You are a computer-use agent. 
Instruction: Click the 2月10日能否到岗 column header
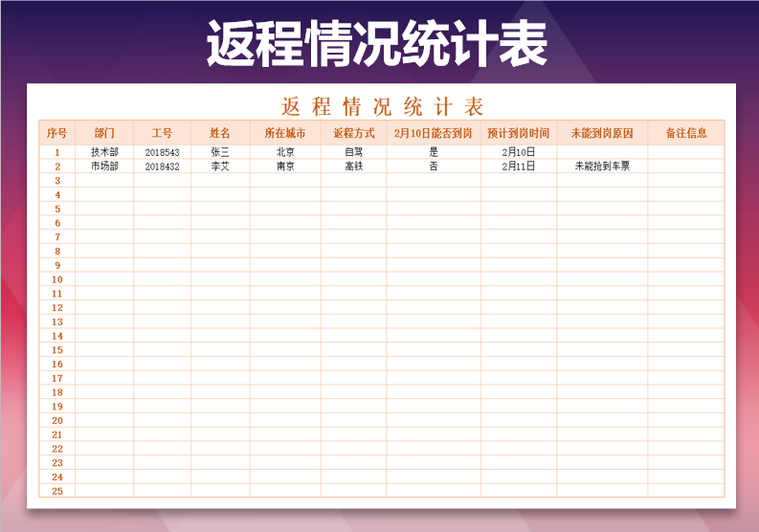pos(433,133)
